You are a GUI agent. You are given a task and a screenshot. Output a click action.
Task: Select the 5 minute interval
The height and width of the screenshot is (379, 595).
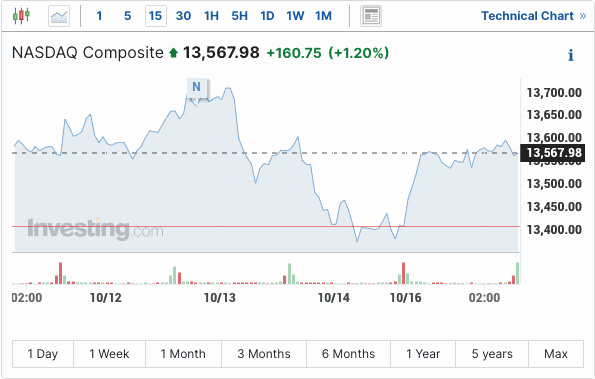[x=128, y=16]
